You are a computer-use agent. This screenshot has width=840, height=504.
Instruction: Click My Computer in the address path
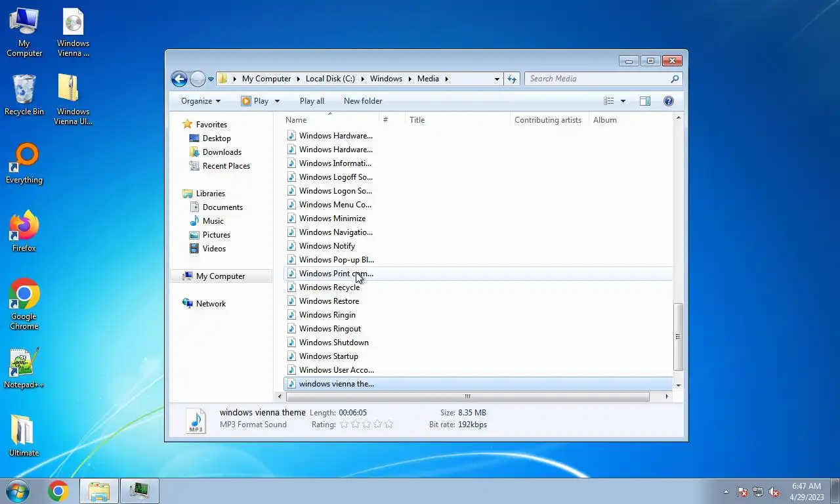coord(266,79)
